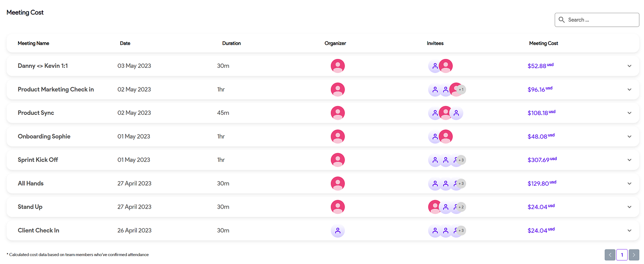The image size is (644, 264).
Task: Click the pink invitee avatar on Onboarding Sophie
Action: (x=446, y=137)
